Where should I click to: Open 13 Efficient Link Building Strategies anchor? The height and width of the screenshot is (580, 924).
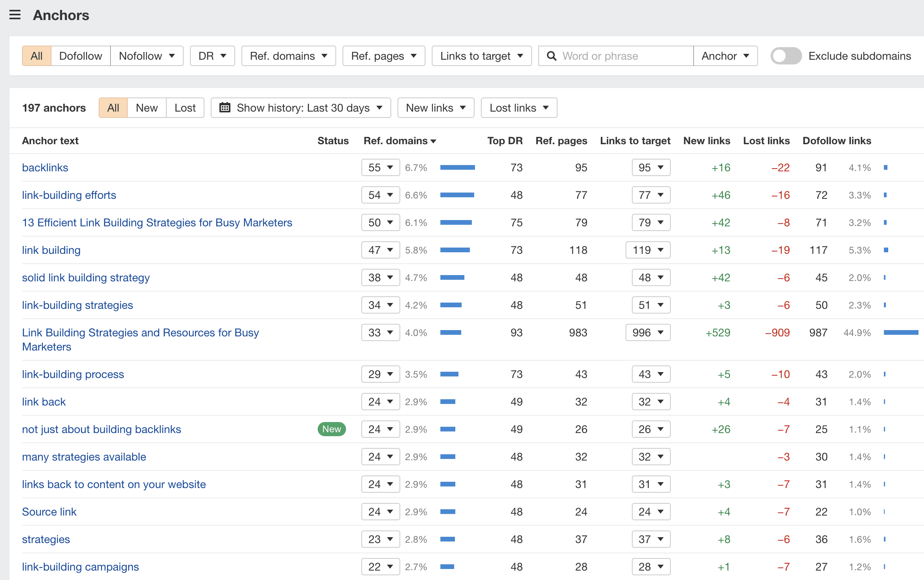click(x=157, y=222)
